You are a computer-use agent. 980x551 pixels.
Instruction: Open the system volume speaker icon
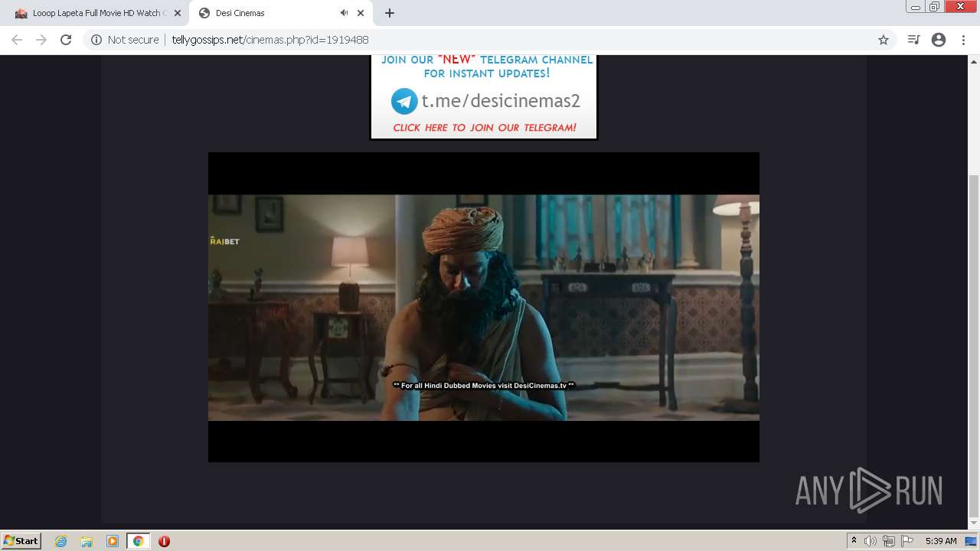click(871, 541)
